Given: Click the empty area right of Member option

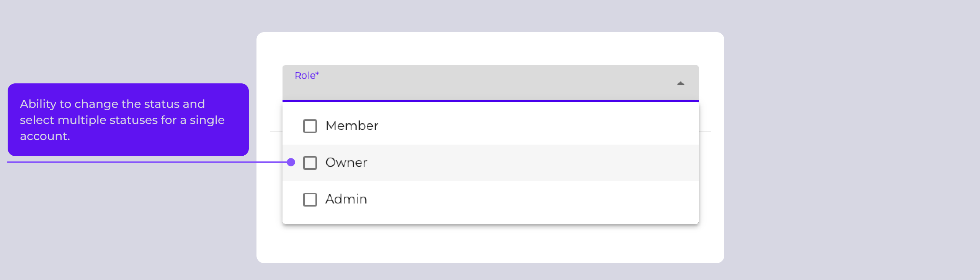Looking at the screenshot, I should pyautogui.click(x=536, y=126).
